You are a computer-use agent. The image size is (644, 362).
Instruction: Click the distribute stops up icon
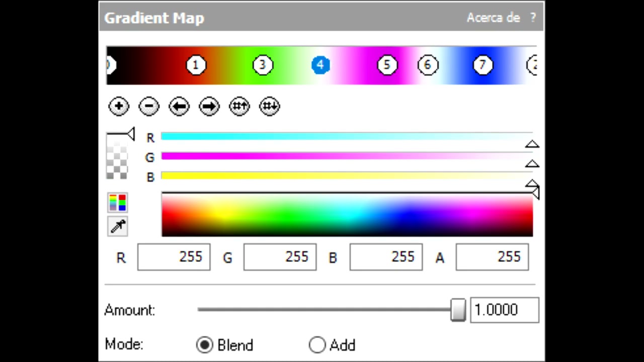click(x=239, y=107)
